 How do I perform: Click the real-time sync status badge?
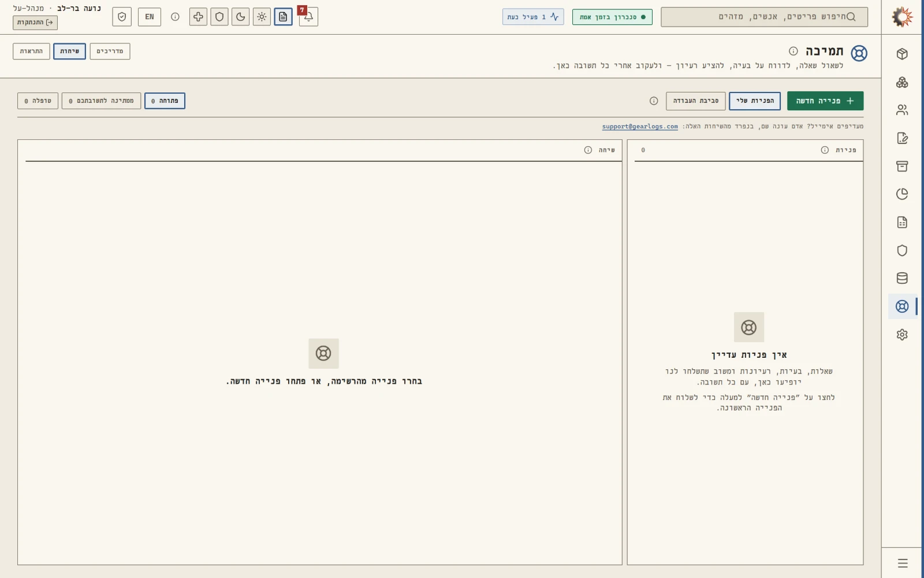coord(612,17)
